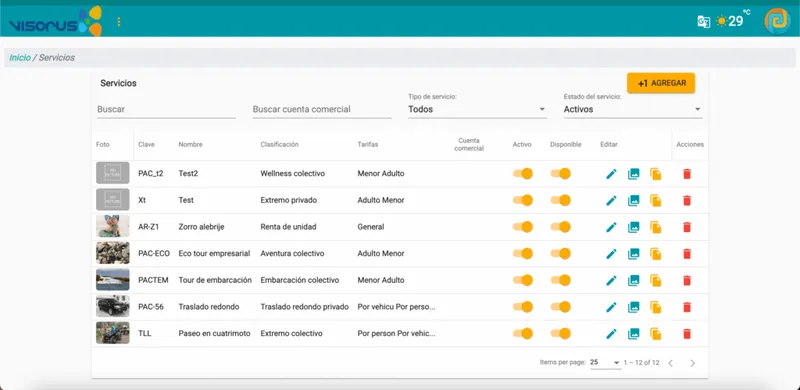Viewport: 800px width, 390px height.
Task: Duplicate the Test2 service with copy icon
Action: [656, 174]
